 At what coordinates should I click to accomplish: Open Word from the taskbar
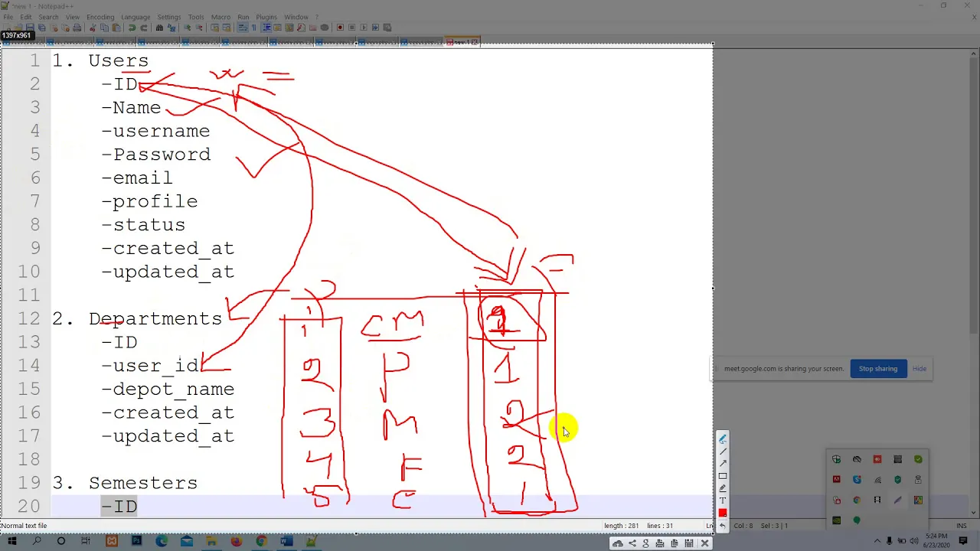click(x=286, y=541)
